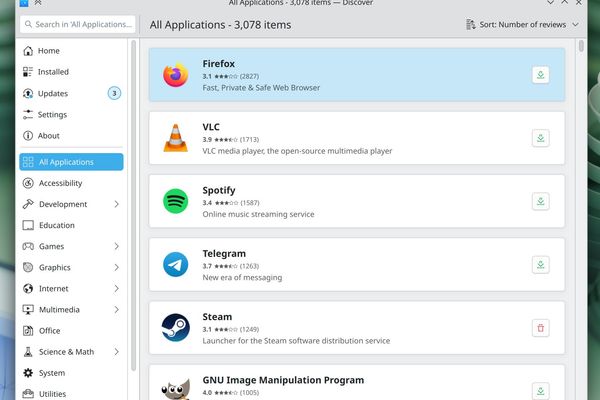Open the Spotify app title
The height and width of the screenshot is (400, 600).
point(219,190)
